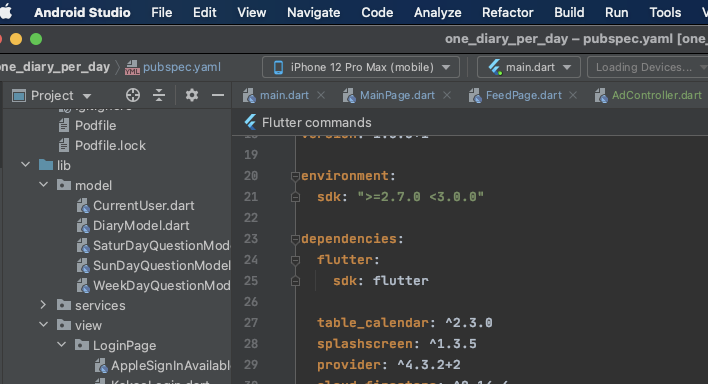Switch to the FeedPage.dart tab
The image size is (708, 384).
[523, 95]
